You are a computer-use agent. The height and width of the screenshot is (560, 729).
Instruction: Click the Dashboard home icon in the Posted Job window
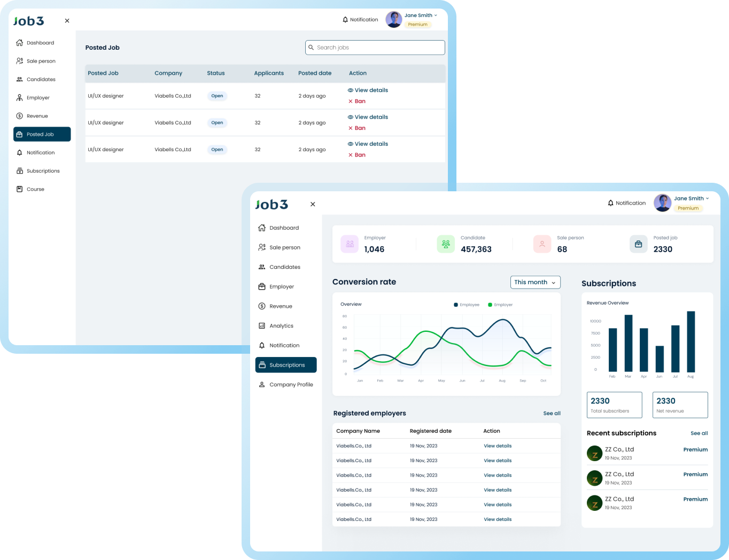(20, 43)
